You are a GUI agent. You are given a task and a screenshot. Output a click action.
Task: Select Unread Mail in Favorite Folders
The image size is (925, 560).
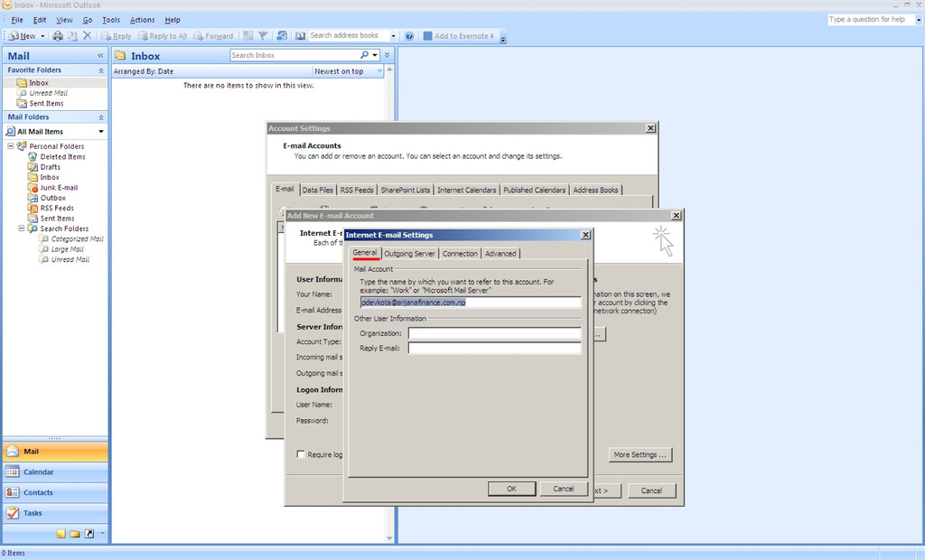click(49, 93)
